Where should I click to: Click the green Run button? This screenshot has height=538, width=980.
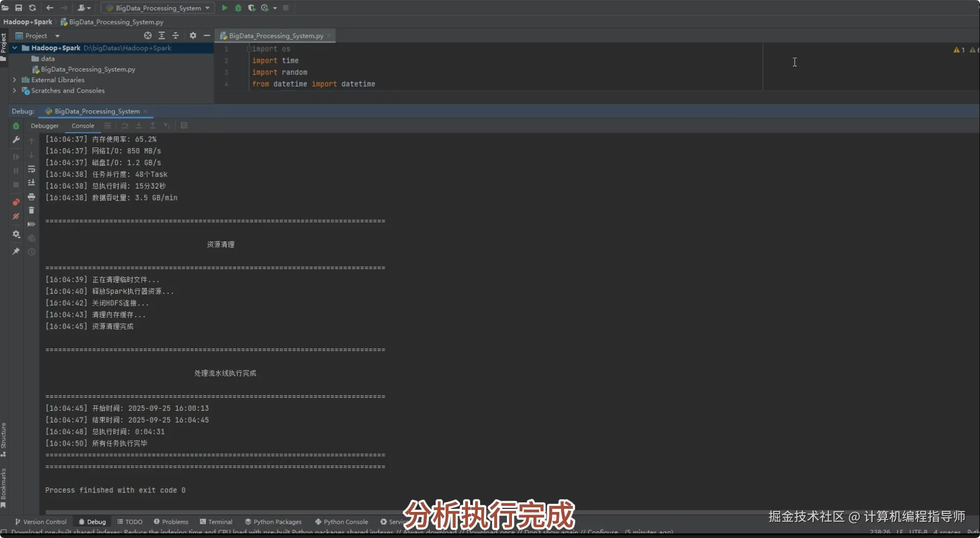click(224, 8)
